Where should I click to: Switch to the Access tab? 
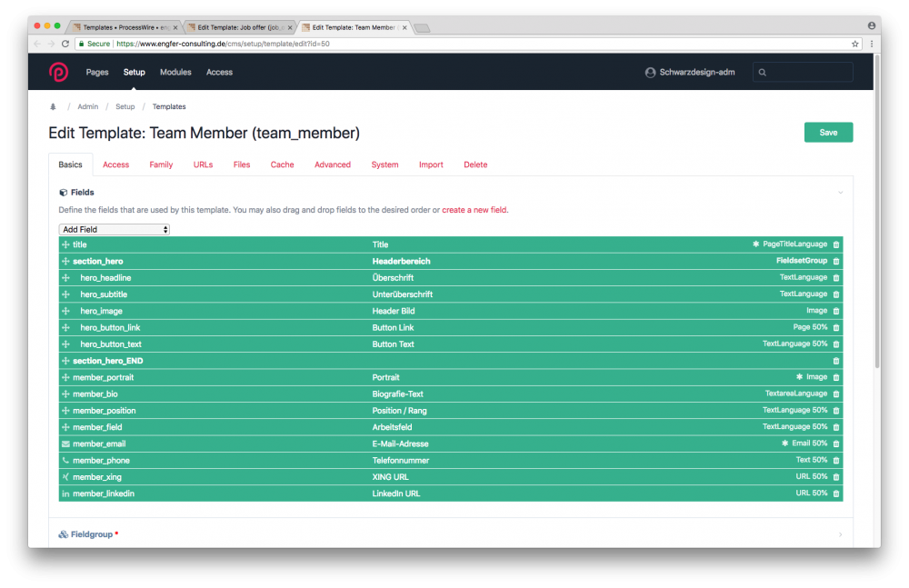click(115, 164)
